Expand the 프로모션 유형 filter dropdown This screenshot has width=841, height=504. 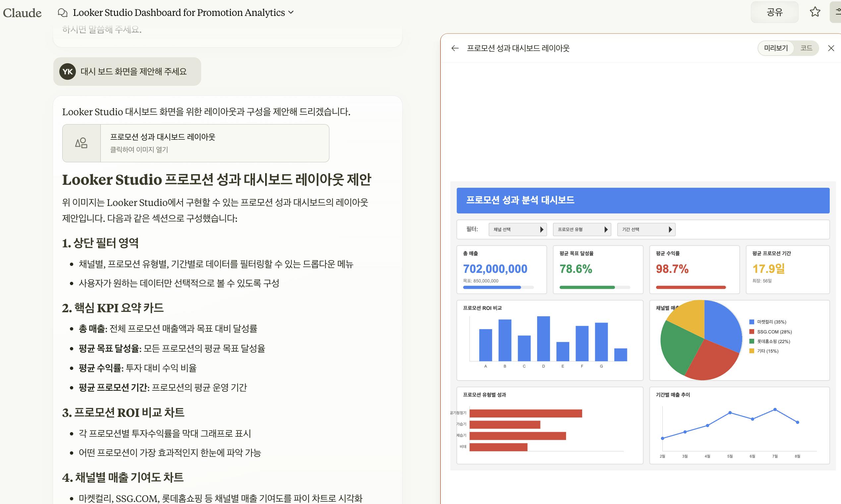click(x=582, y=229)
